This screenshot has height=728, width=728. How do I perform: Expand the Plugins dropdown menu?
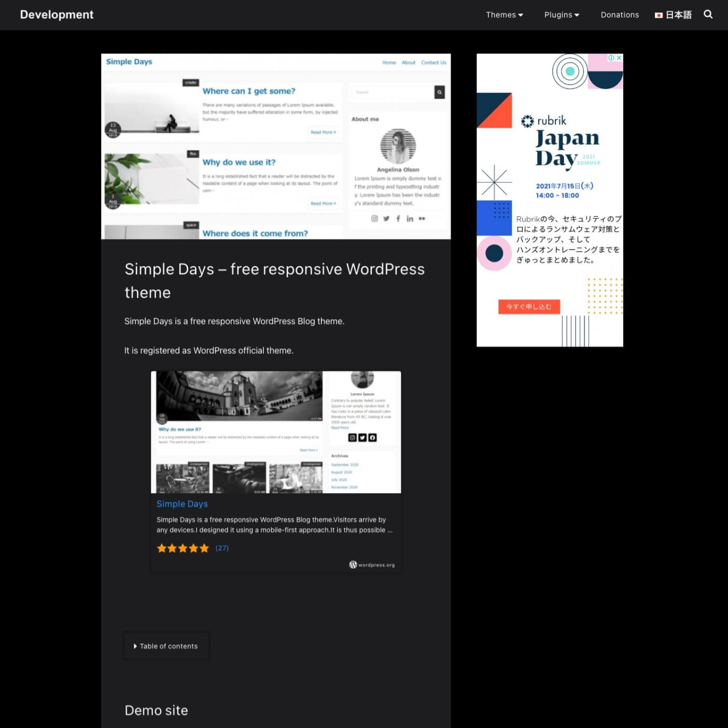click(562, 15)
